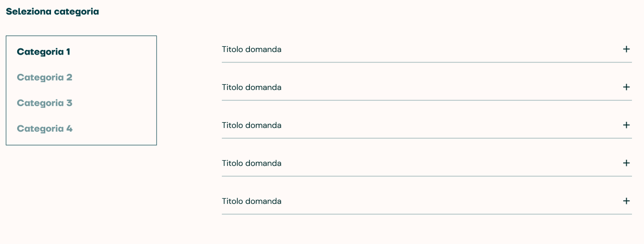
Task: Select the third Titolo domanda title text
Action: coord(251,125)
